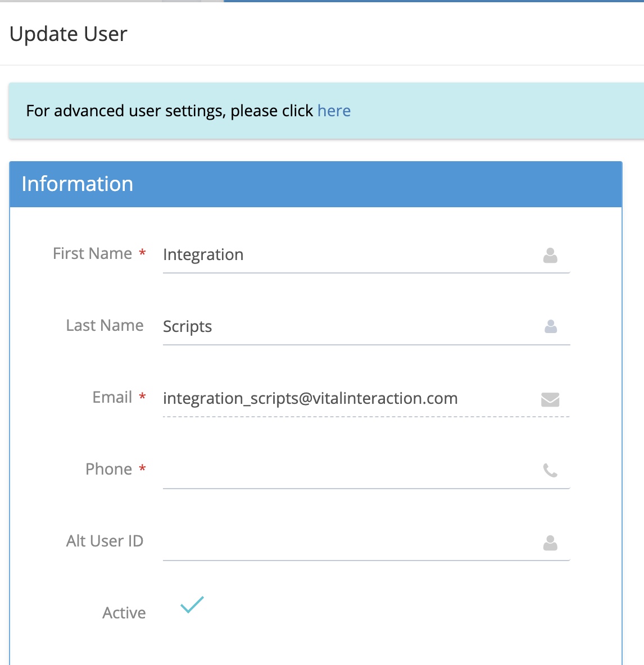Click the person icon in First Name field
This screenshot has width=644, height=665.
click(x=550, y=256)
